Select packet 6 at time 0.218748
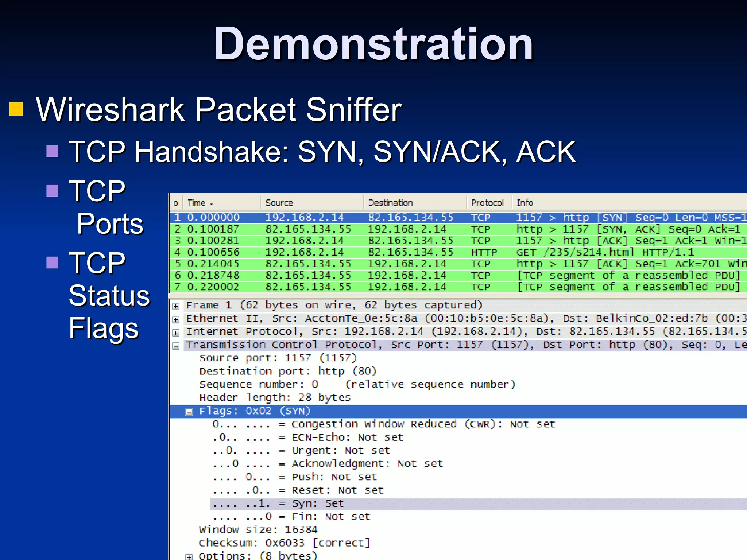 [458, 275]
